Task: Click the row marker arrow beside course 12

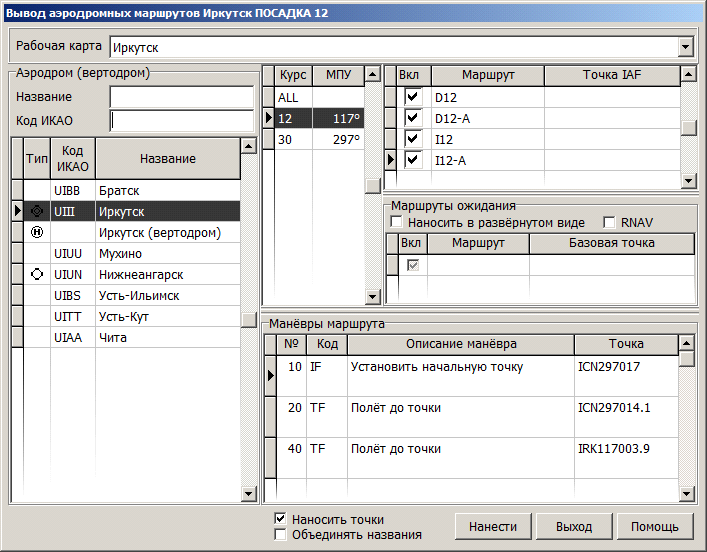Action: coord(268,119)
